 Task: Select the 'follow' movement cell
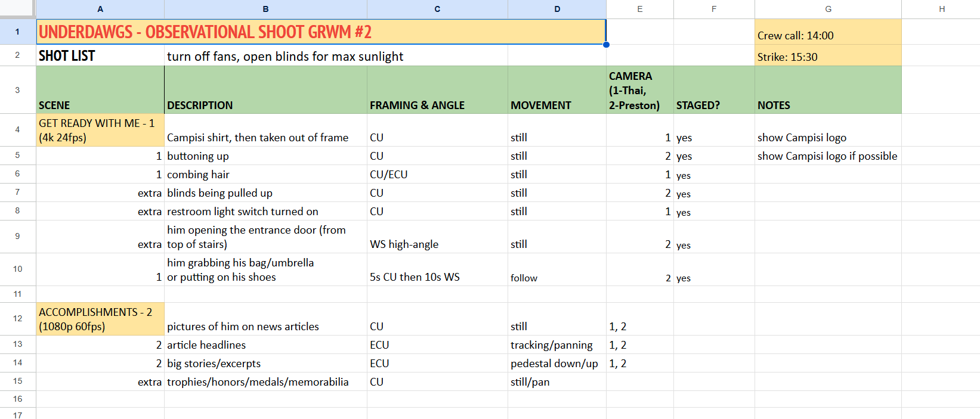pos(557,269)
